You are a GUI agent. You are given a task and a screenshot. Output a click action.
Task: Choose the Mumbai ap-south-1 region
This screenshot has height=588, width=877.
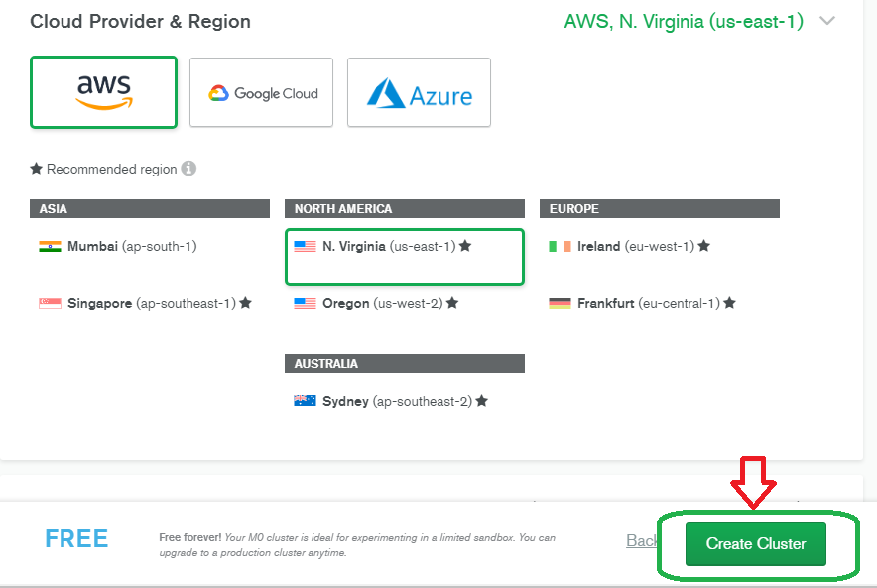(131, 247)
